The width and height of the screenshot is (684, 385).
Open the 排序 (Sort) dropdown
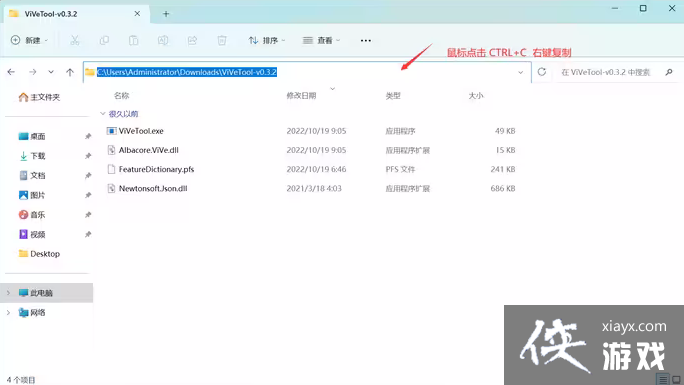pos(267,40)
